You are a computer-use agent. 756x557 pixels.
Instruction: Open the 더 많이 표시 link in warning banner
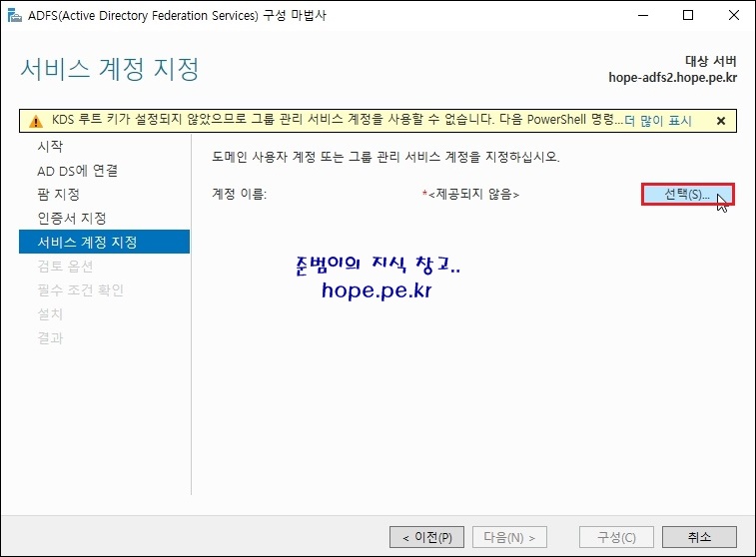658,121
